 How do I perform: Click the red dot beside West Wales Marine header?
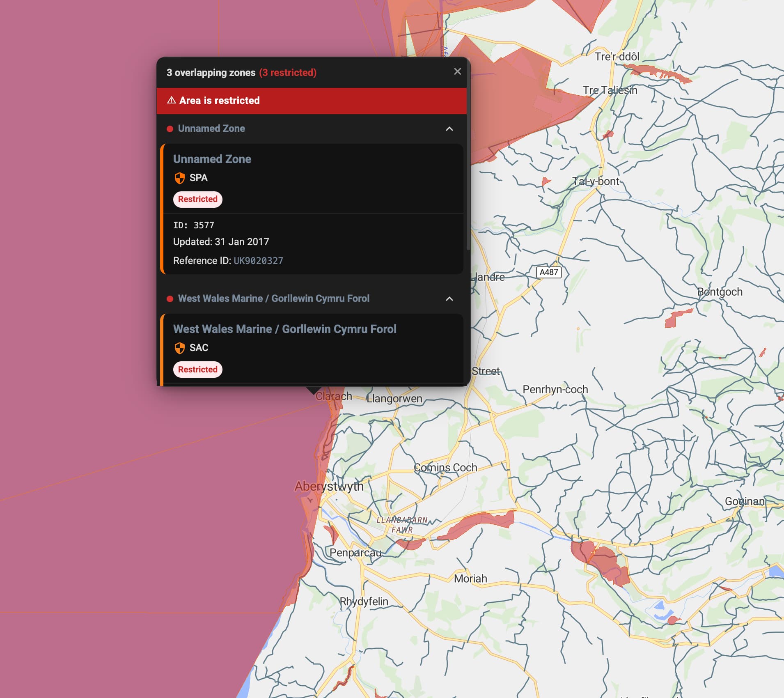pos(170,299)
